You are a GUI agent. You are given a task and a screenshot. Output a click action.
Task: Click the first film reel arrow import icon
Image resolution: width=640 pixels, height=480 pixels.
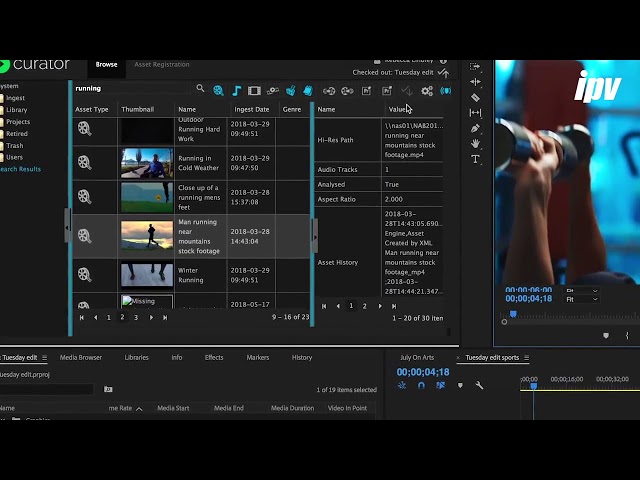[329, 91]
